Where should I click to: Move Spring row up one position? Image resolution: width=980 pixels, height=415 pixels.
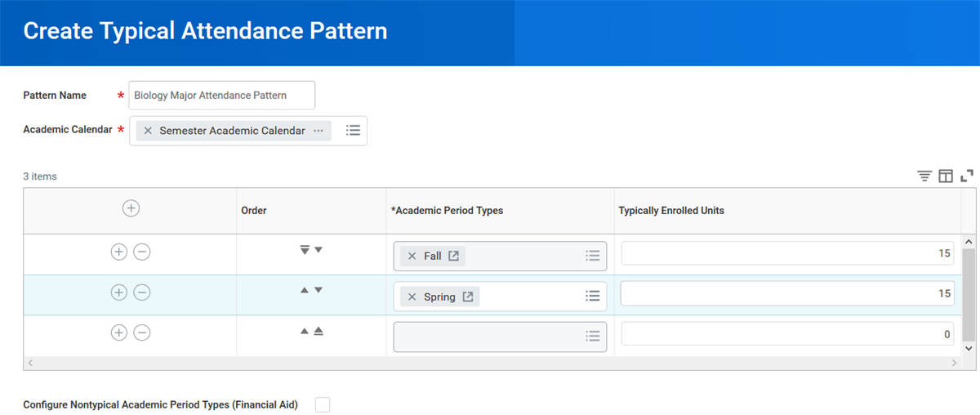tap(305, 290)
